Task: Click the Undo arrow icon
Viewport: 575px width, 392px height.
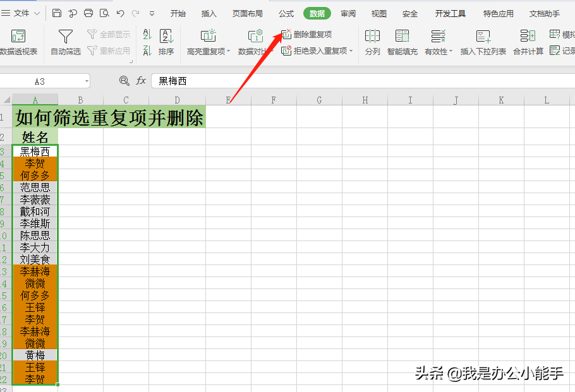Action: [x=120, y=13]
